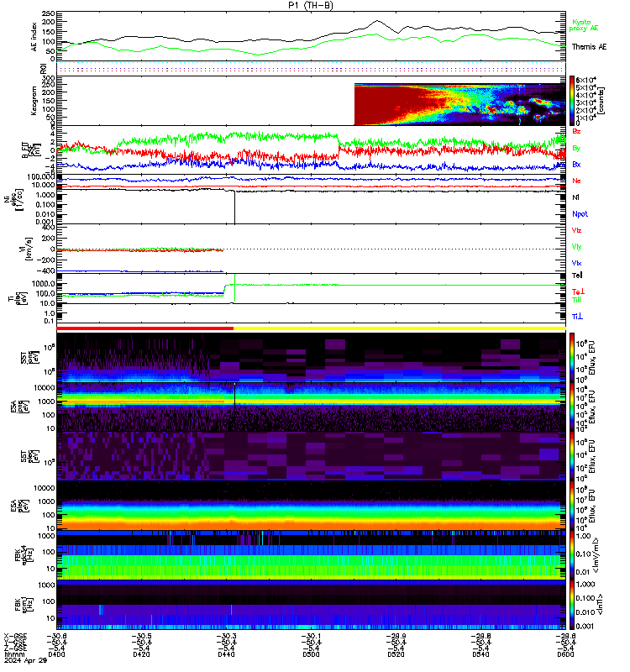Click the X-GSE value "-30.5"
Viewport: 630px width, 672px height.
(141, 637)
